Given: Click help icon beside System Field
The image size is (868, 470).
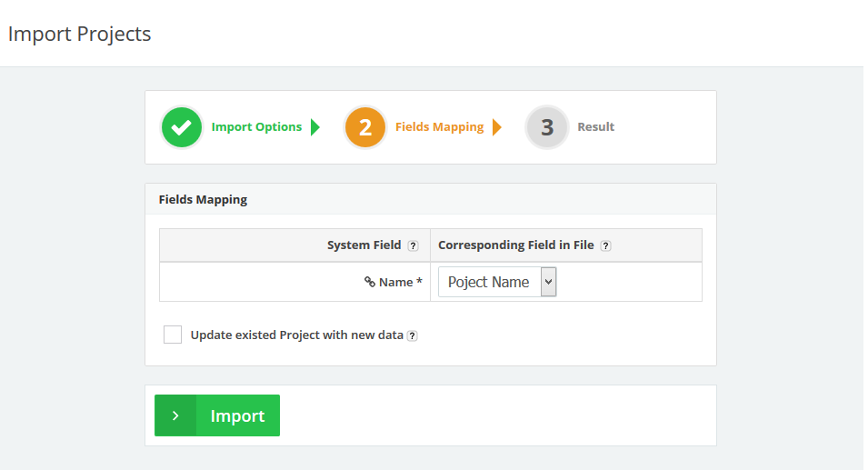Looking at the screenshot, I should [x=413, y=245].
